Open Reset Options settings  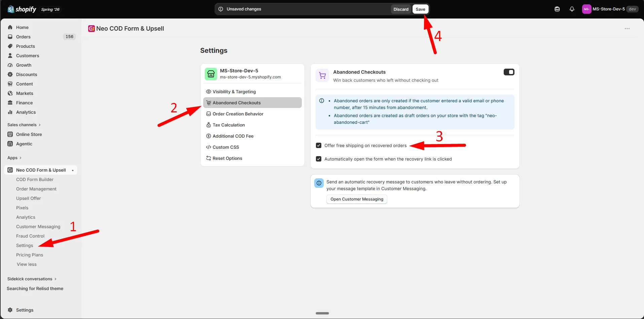252,158
